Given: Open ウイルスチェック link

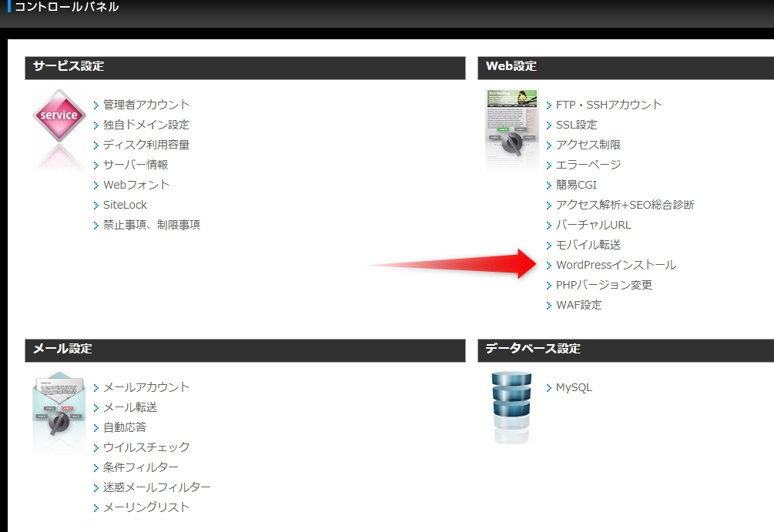Looking at the screenshot, I should coord(146,447).
